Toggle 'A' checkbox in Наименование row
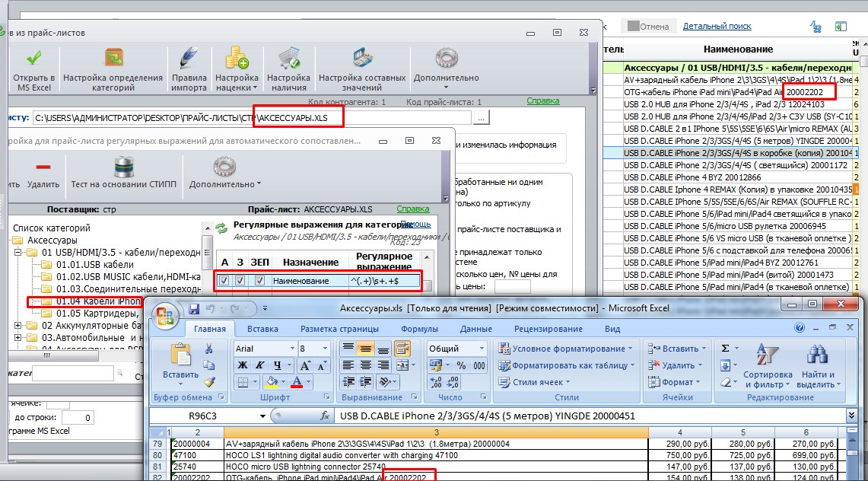Screen dimensions: 868x481 [x=224, y=281]
